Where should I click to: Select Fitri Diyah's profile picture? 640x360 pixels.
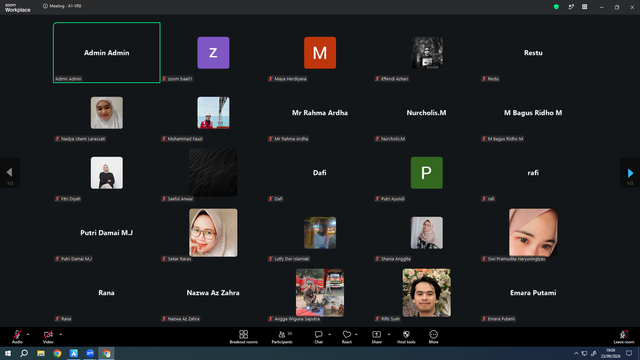coord(107,173)
